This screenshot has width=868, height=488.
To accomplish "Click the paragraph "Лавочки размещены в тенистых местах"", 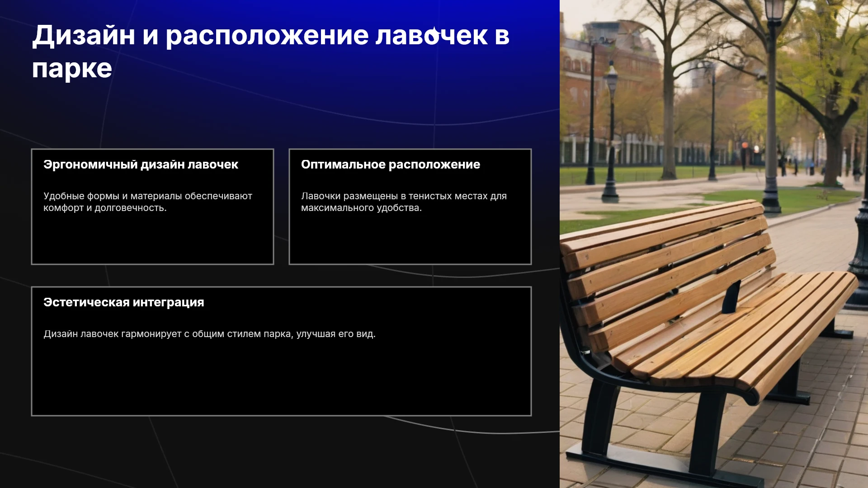I will point(404,202).
